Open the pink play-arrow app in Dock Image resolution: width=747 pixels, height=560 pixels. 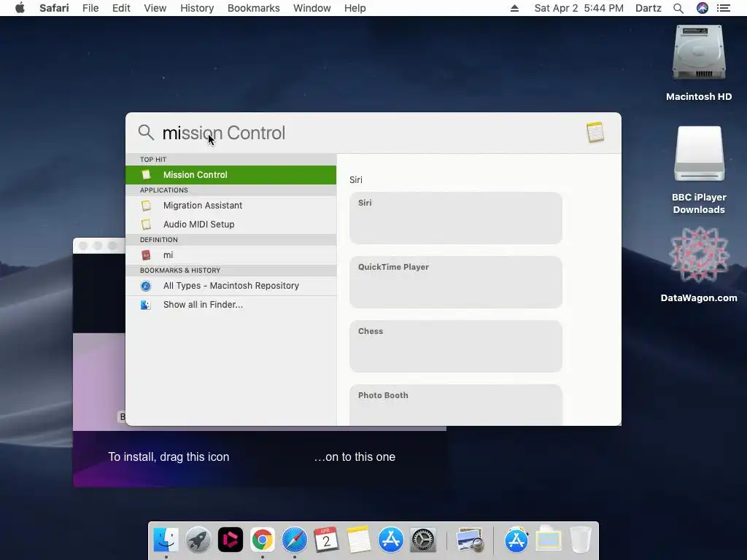[230, 540]
